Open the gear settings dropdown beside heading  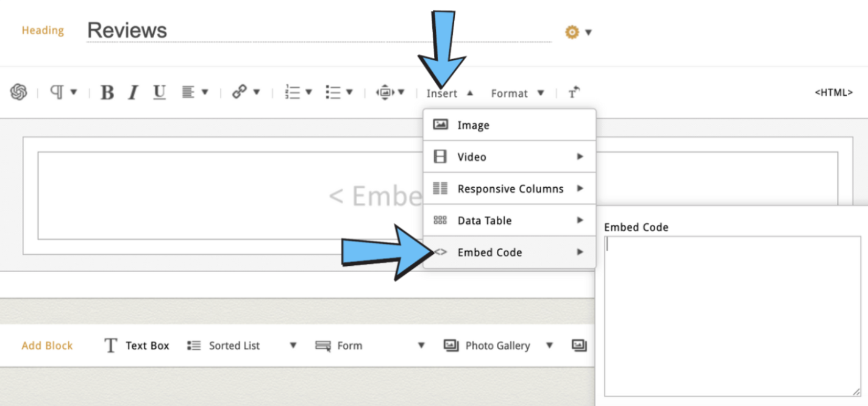pos(578,32)
